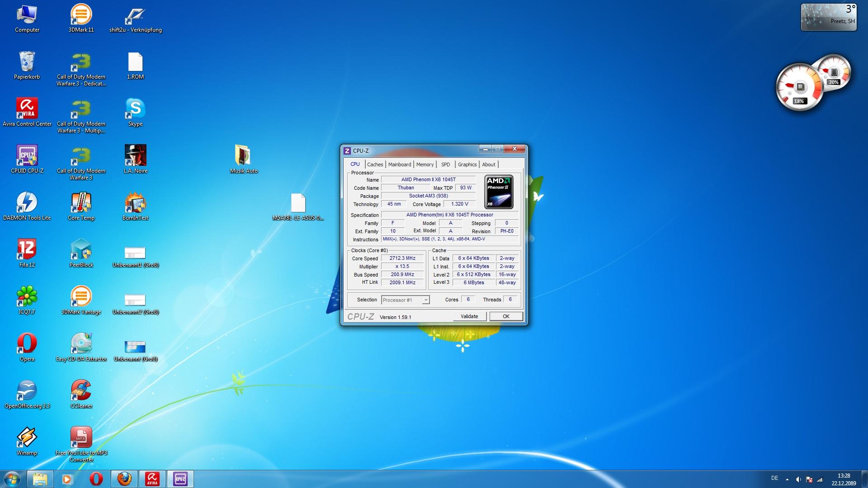
Task: Open Firefox from the taskbar
Action: point(124,479)
